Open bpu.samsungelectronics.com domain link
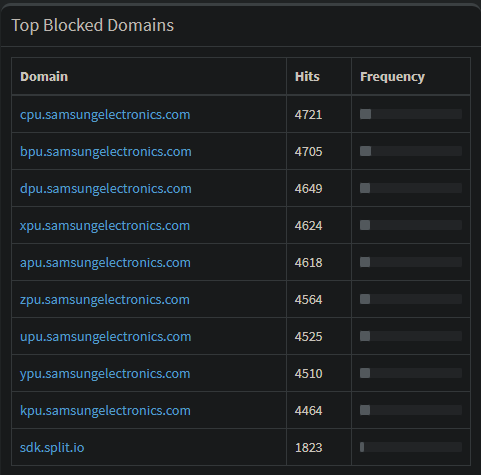The height and width of the screenshot is (475, 481). point(106,152)
